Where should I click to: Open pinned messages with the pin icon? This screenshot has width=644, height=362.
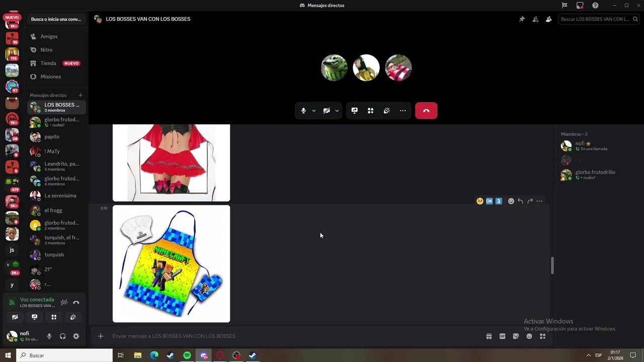[x=522, y=19]
